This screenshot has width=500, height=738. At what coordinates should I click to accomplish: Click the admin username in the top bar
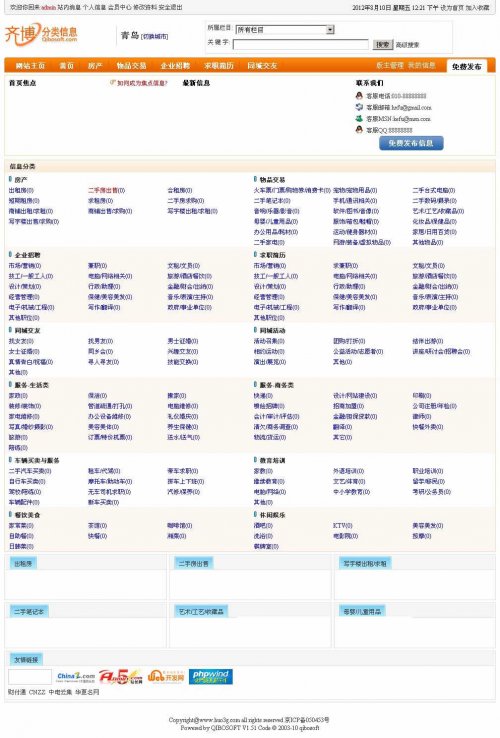point(48,8)
